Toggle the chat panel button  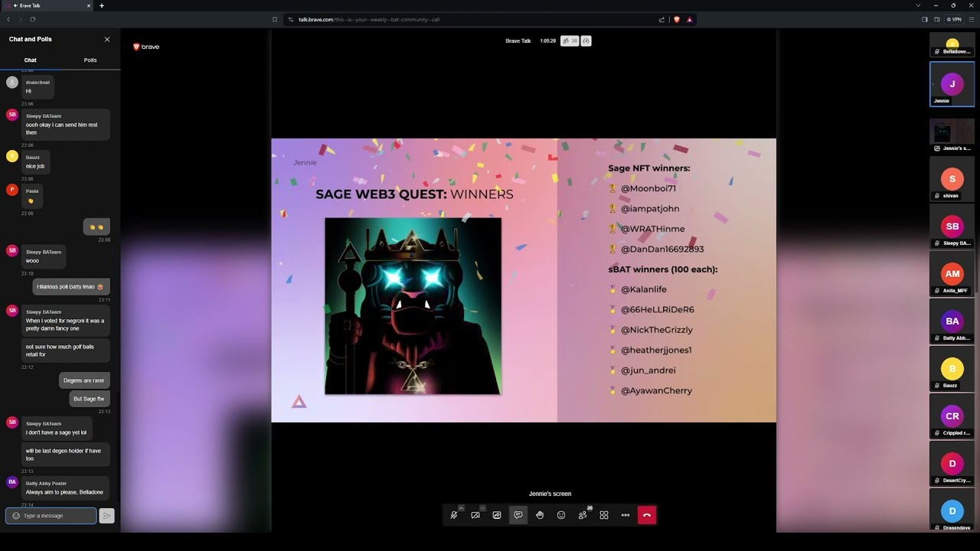pyautogui.click(x=518, y=515)
